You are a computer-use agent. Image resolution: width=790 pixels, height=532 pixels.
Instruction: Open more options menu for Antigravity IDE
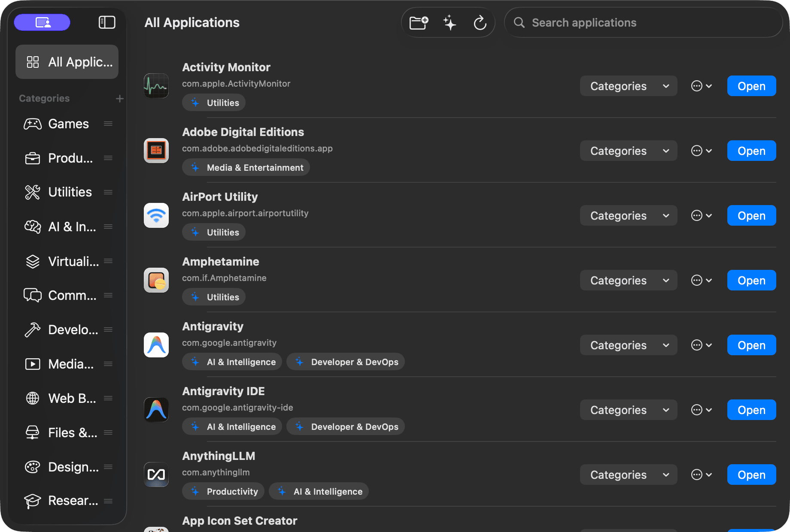pyautogui.click(x=702, y=410)
